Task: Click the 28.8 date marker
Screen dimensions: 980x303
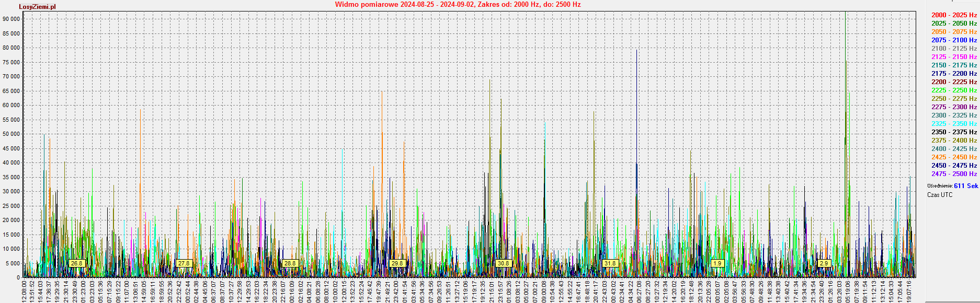Action: [290, 263]
